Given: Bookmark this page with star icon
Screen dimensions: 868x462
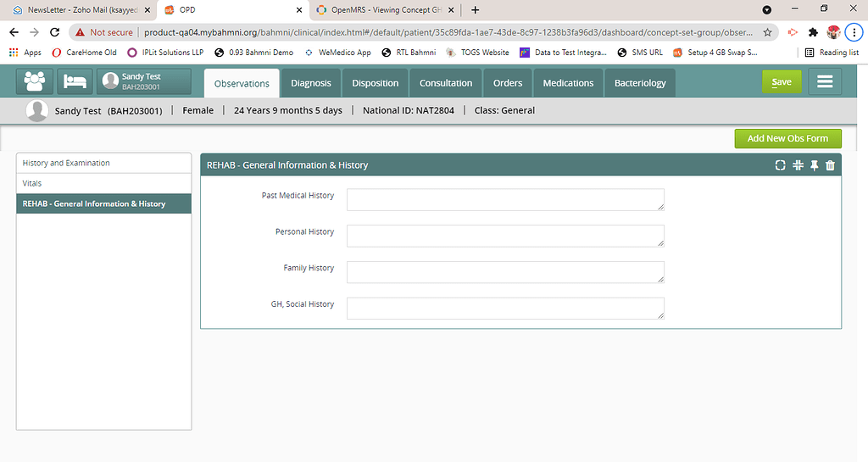Looking at the screenshot, I should point(767,32).
